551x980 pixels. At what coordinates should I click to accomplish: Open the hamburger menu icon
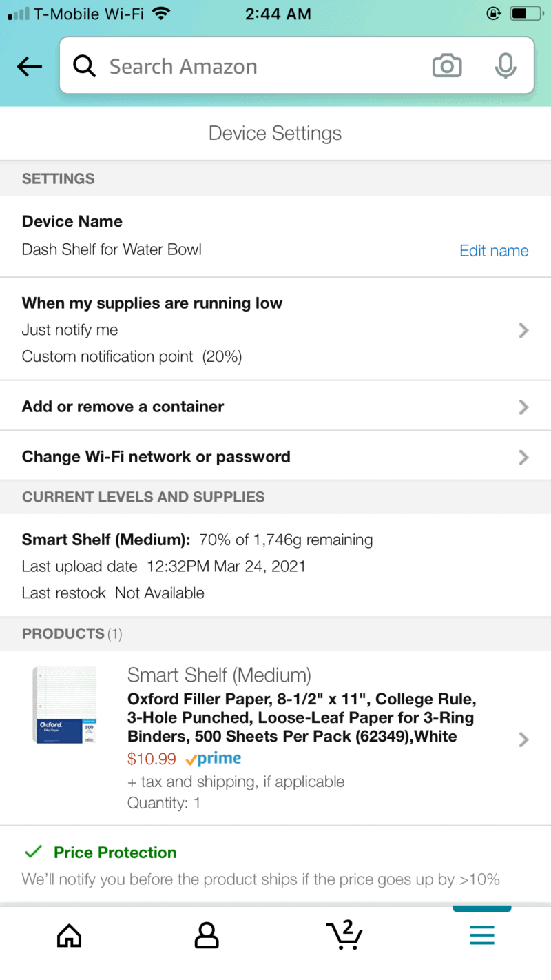pos(482,935)
